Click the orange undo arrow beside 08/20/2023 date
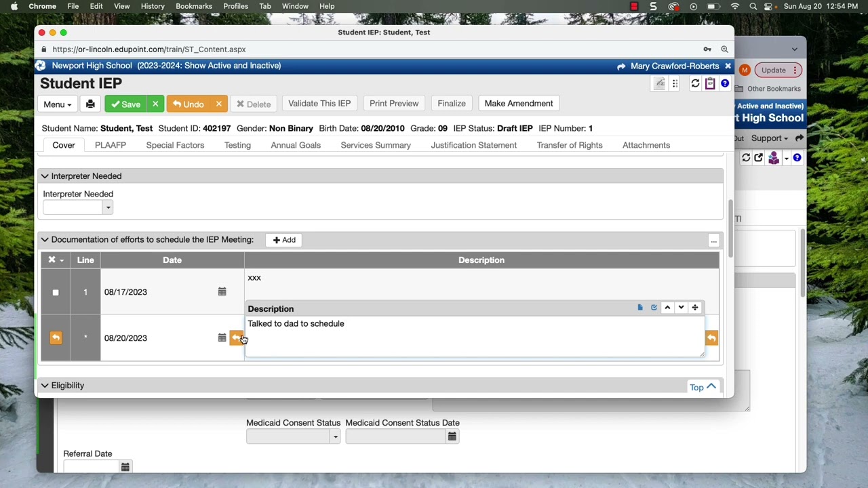 [236, 338]
